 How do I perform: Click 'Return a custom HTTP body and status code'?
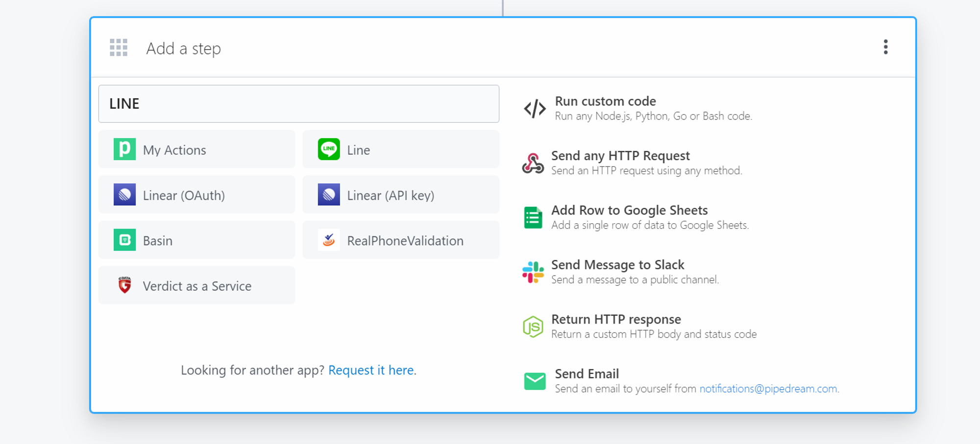(x=654, y=334)
